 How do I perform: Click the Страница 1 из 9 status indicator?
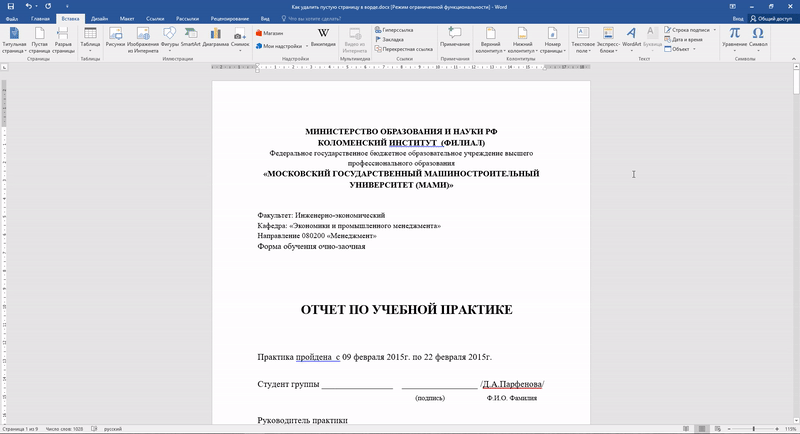[x=20, y=429]
